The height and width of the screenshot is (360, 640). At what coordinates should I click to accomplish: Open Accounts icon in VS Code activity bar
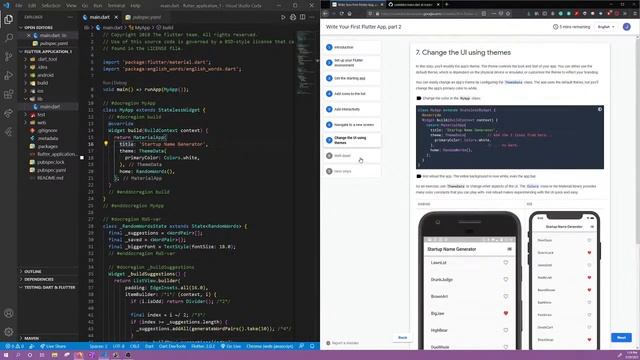point(9,313)
